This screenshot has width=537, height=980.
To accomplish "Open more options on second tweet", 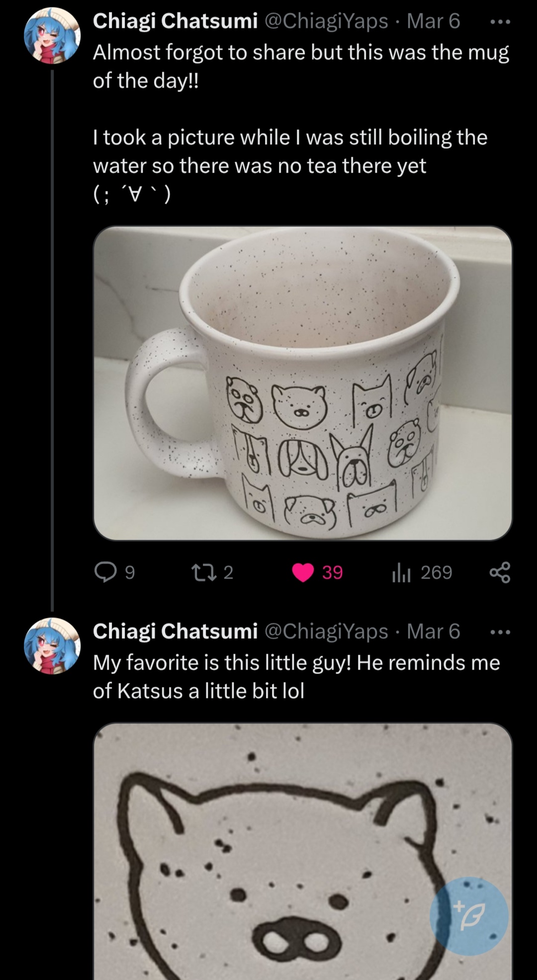I will [x=500, y=632].
